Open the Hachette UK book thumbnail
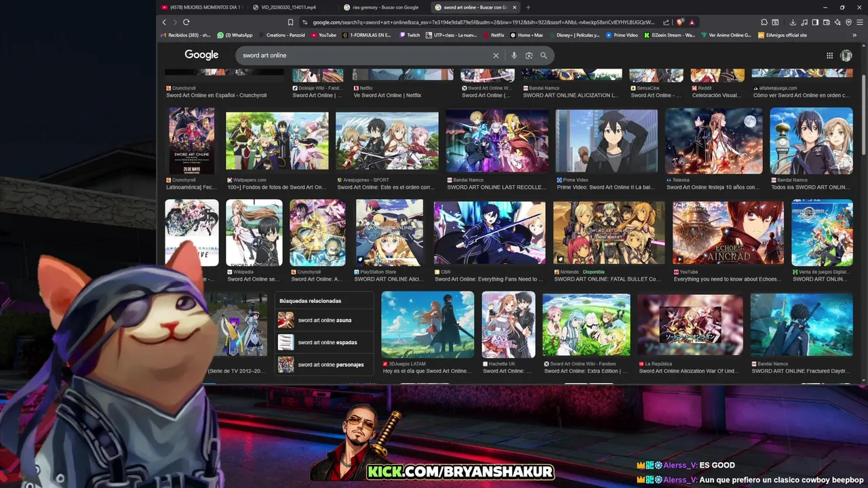Image resolution: width=868 pixels, height=488 pixels. (509, 324)
